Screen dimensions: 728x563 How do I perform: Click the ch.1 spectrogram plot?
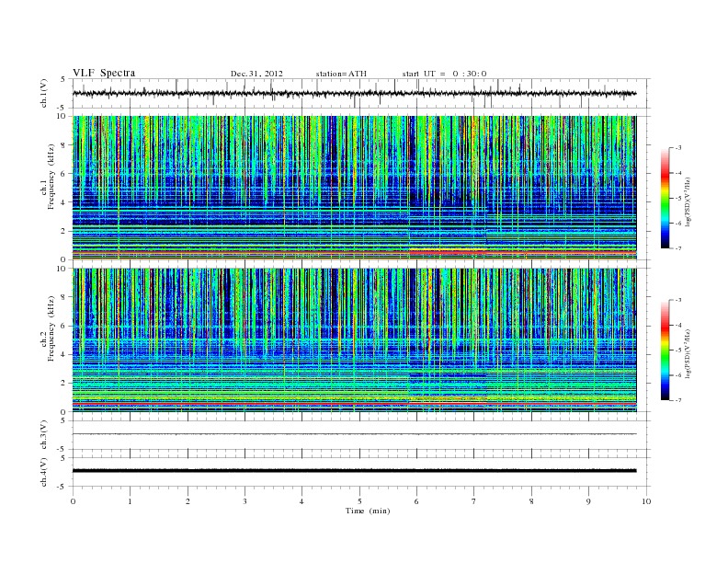tap(354, 188)
